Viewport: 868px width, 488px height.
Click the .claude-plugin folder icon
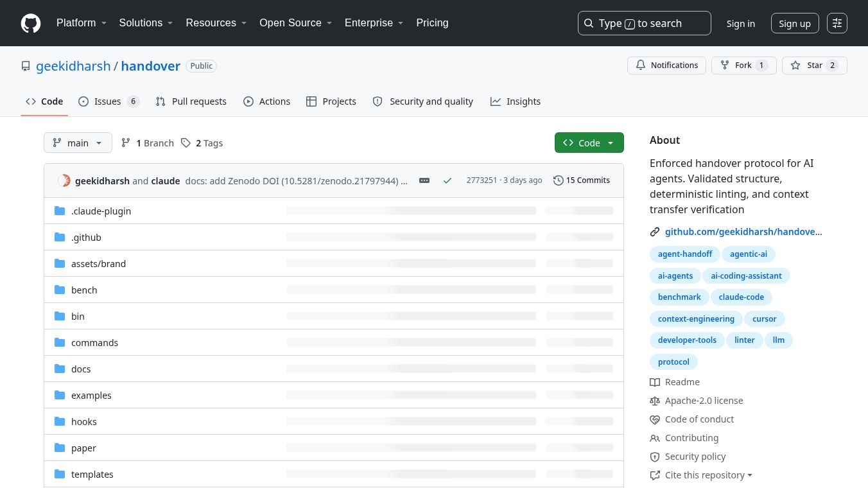pos(60,211)
